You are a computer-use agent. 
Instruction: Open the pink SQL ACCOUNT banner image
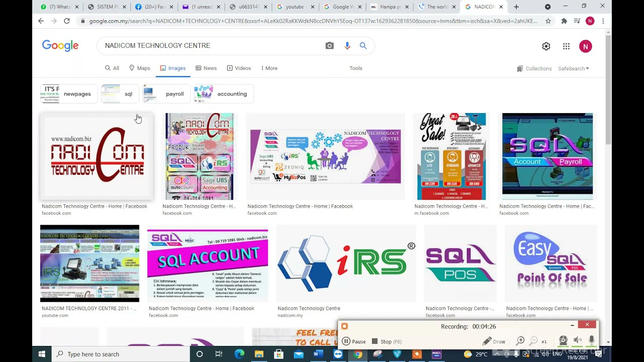click(x=208, y=263)
